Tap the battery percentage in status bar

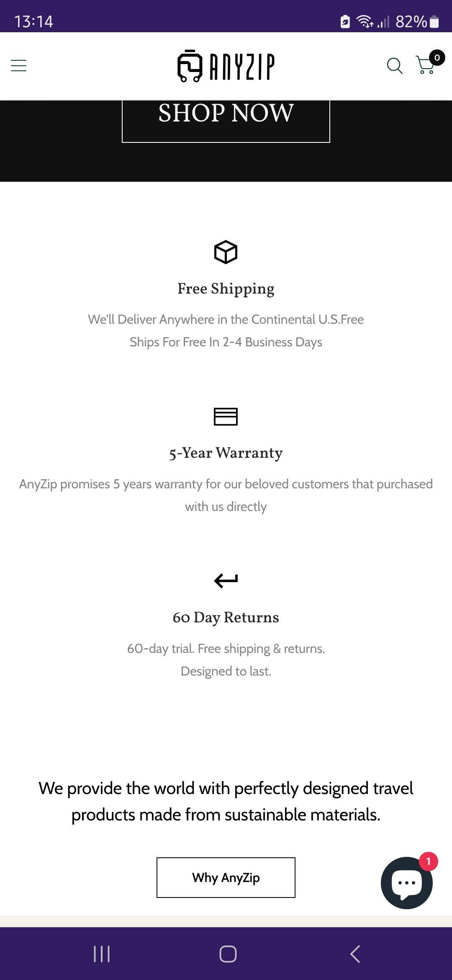(x=411, y=21)
